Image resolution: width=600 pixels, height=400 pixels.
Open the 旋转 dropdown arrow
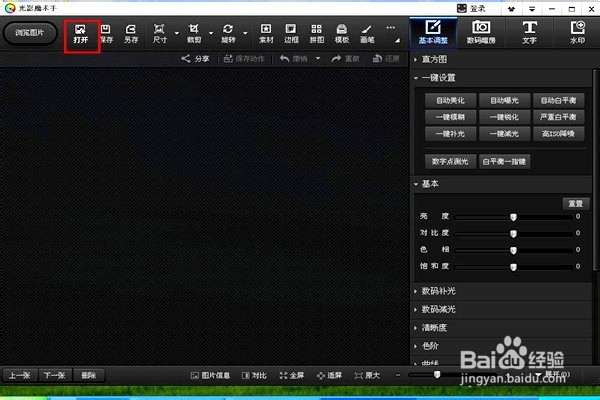(245, 33)
